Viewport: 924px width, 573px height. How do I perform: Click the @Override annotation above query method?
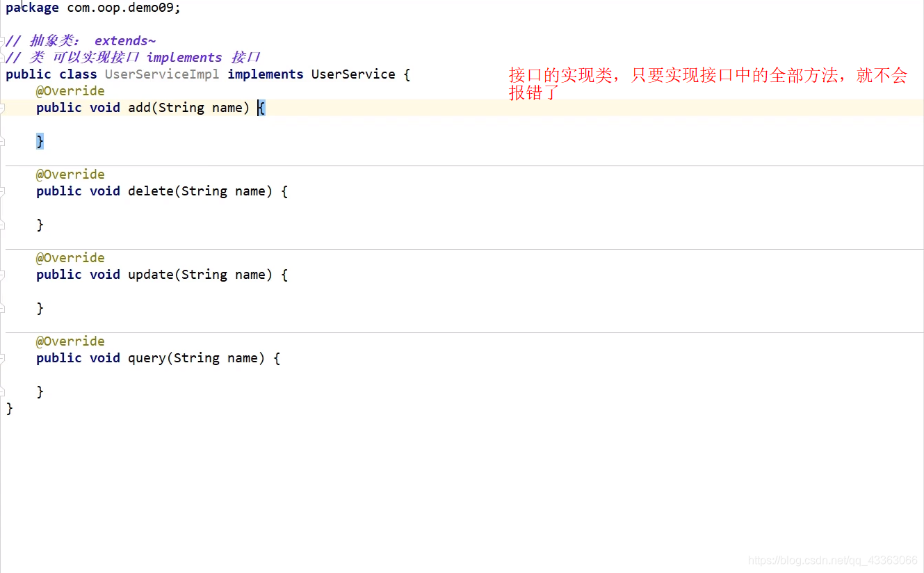click(x=70, y=341)
